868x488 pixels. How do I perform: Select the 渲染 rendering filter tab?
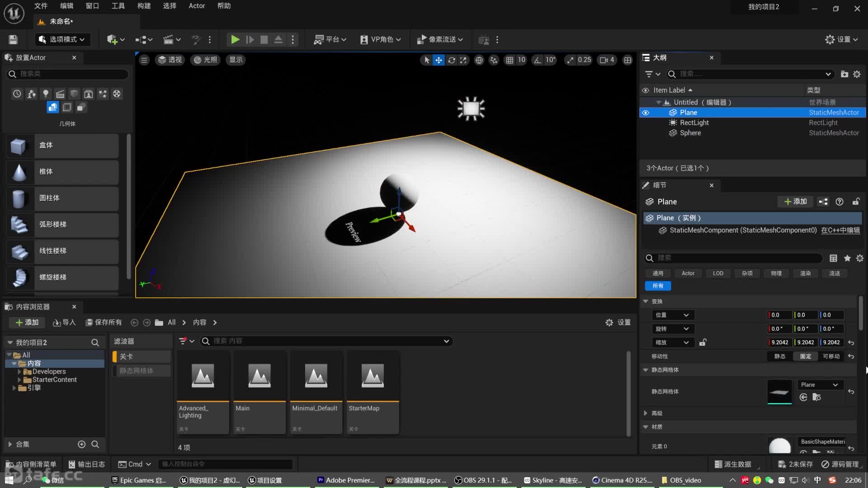pos(805,273)
